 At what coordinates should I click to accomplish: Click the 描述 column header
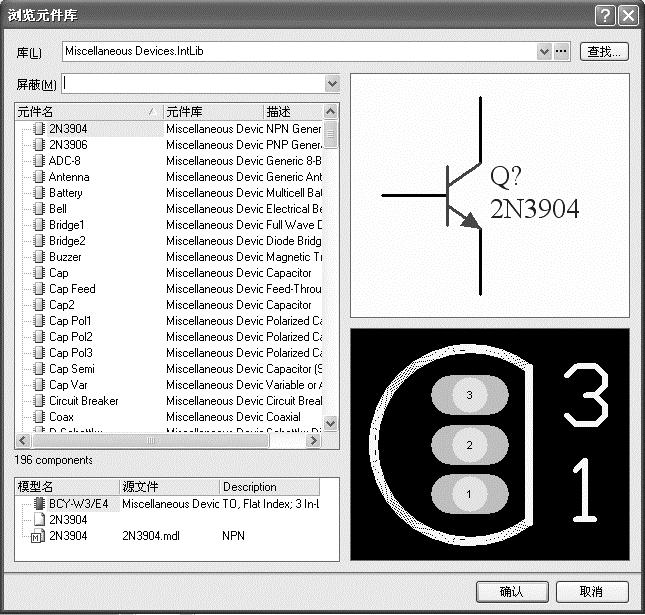click(x=290, y=112)
